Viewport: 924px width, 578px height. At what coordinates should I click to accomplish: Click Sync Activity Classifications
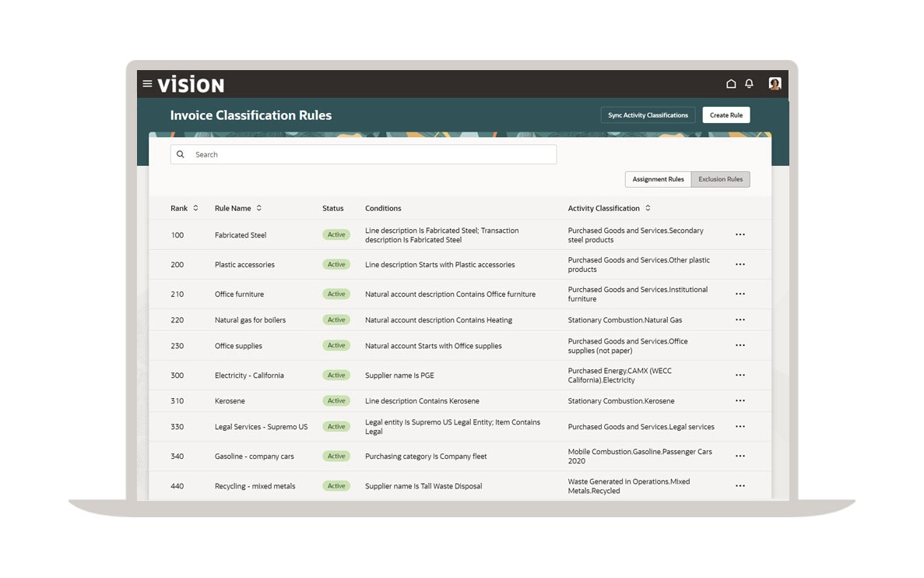coord(648,115)
